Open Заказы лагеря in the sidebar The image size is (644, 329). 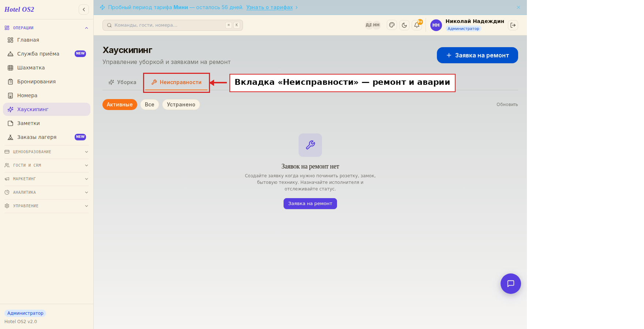46,137
